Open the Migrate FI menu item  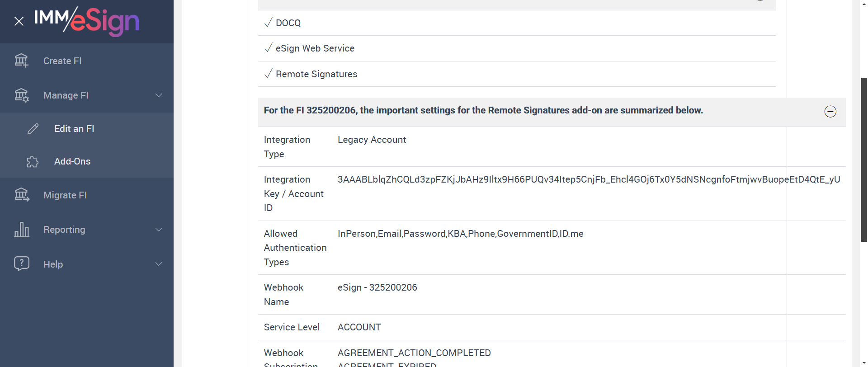pyautogui.click(x=65, y=195)
